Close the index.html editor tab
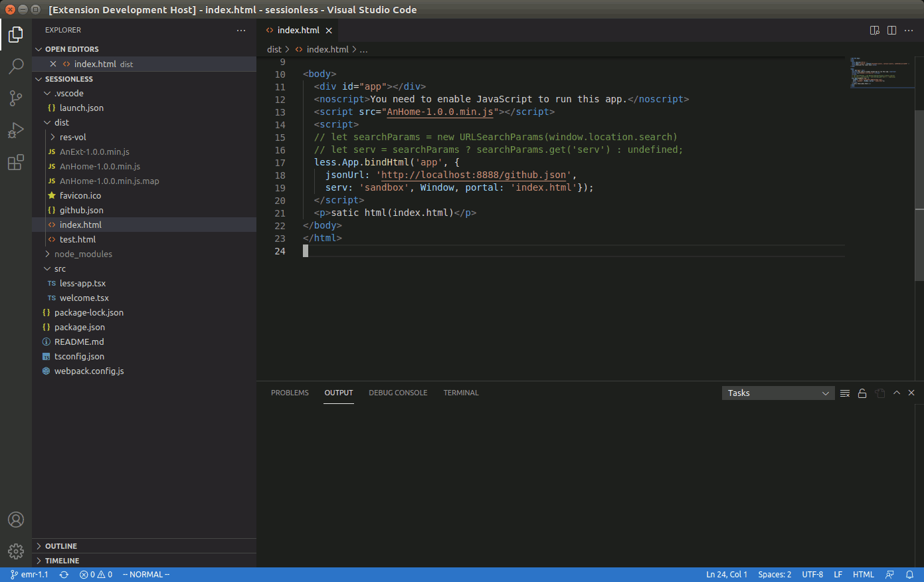Screen dimensions: 924x582 329,31
